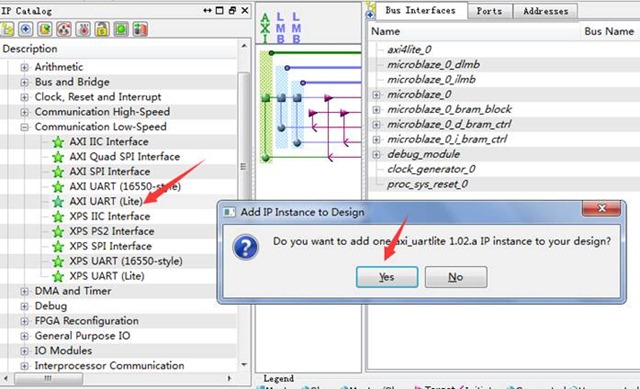Decline adding IP with No button
The width and height of the screenshot is (640, 389).
pyautogui.click(x=456, y=277)
